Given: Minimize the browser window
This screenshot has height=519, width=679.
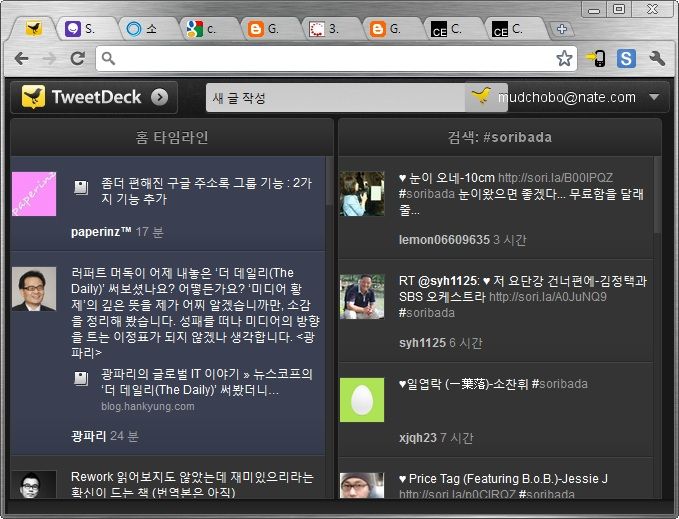Looking at the screenshot, I should pos(594,9).
